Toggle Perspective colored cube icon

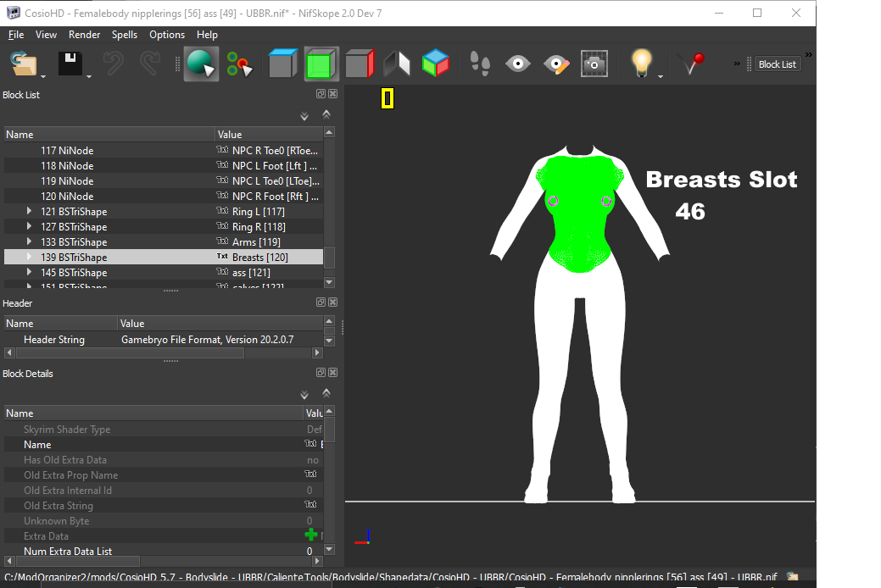pyautogui.click(x=436, y=64)
